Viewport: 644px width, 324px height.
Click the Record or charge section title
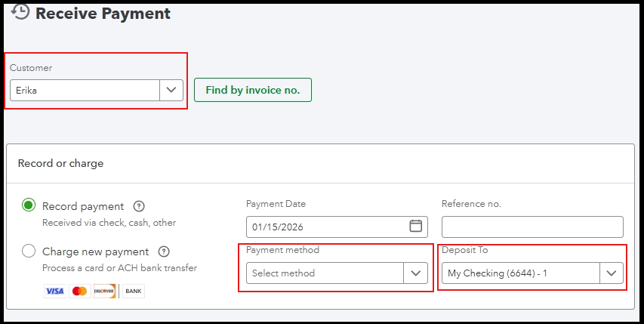click(x=60, y=163)
